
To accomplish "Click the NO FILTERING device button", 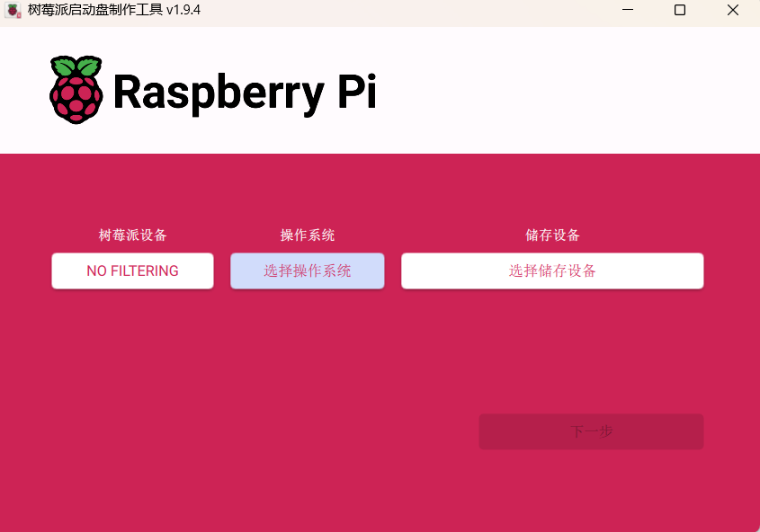I will coord(132,270).
